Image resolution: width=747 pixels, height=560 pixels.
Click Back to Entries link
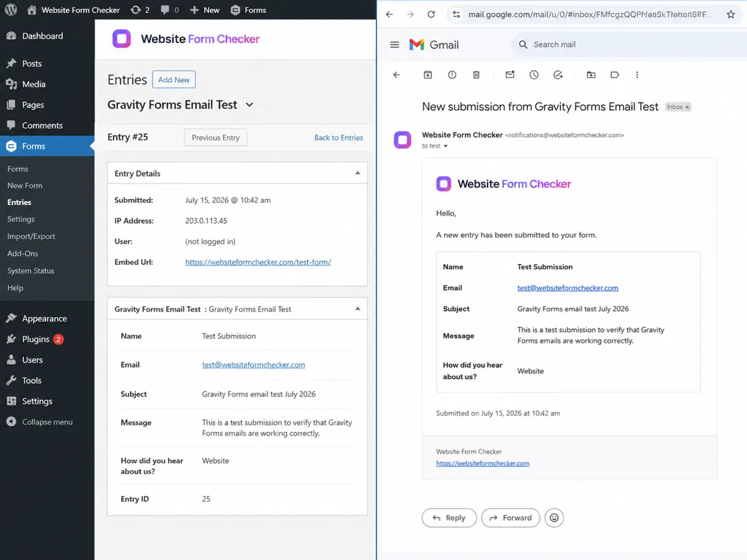(338, 138)
